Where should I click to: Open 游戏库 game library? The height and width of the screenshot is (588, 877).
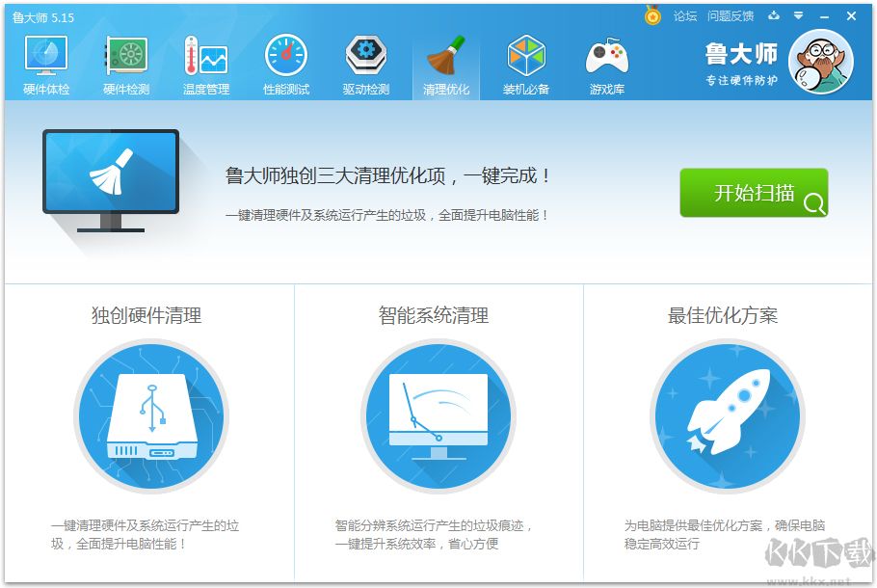(x=607, y=66)
